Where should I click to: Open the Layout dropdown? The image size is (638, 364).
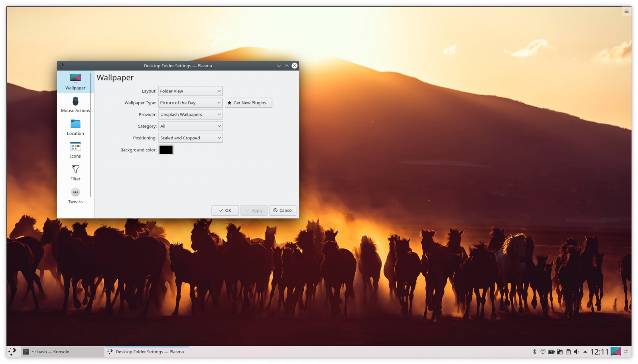click(x=190, y=91)
